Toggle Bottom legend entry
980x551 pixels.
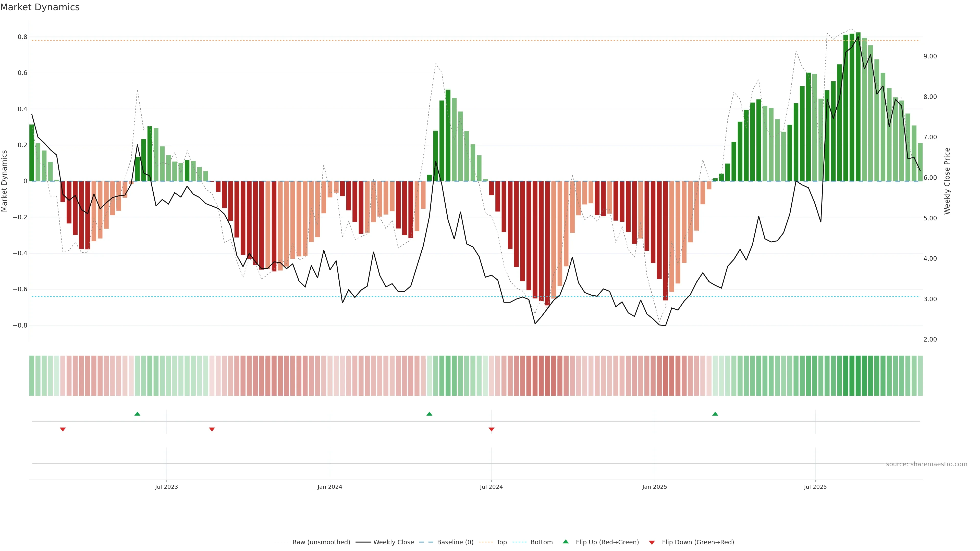pos(541,542)
